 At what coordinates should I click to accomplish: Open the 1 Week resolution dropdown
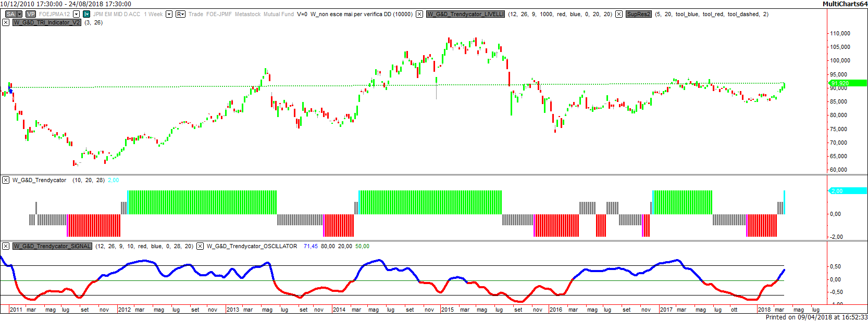point(169,14)
